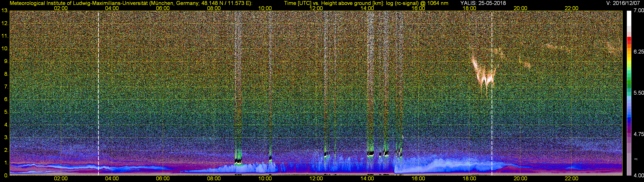Click the 12 km height axis label
The image size is (644, 182).
pyautogui.click(x=5, y=23)
